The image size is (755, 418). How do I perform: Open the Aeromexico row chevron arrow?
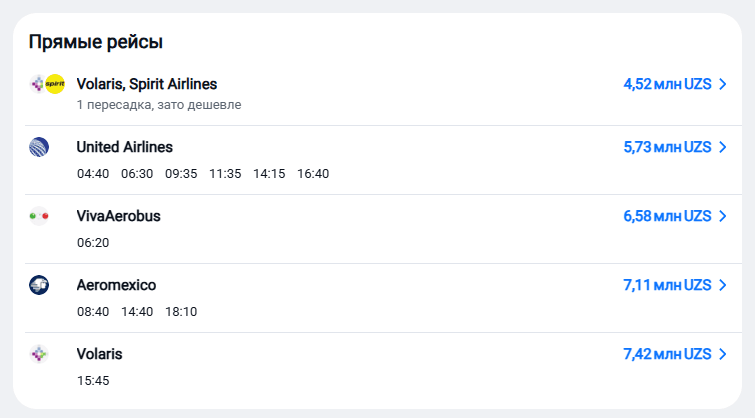coord(722,285)
